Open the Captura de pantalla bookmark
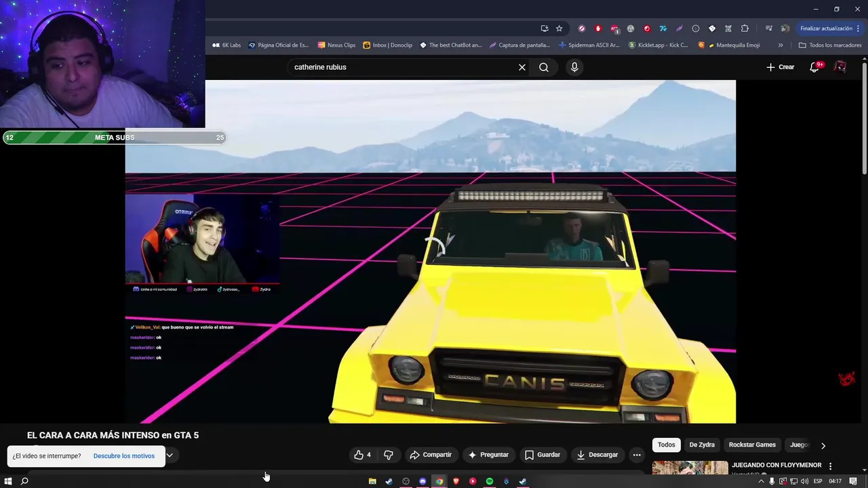This screenshot has height=488, width=868. tap(520, 45)
